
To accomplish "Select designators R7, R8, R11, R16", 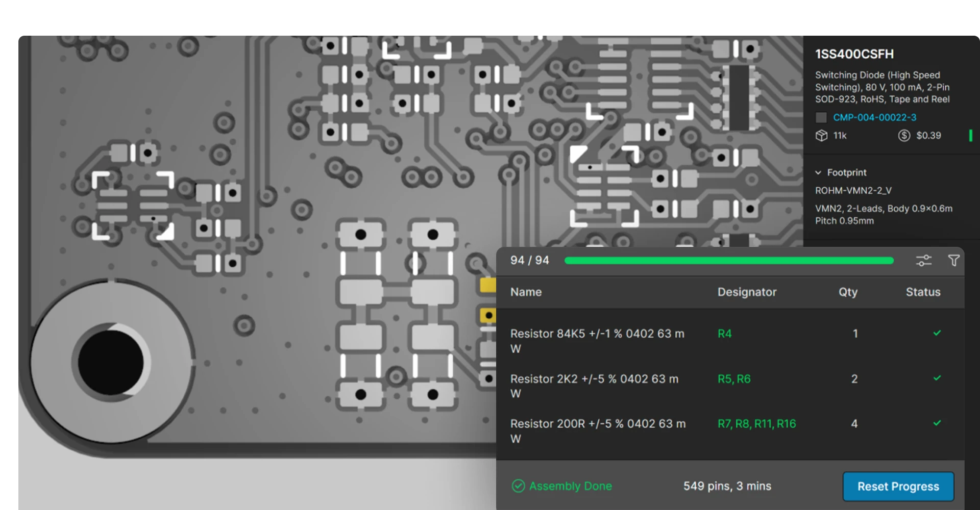I will (x=757, y=424).
